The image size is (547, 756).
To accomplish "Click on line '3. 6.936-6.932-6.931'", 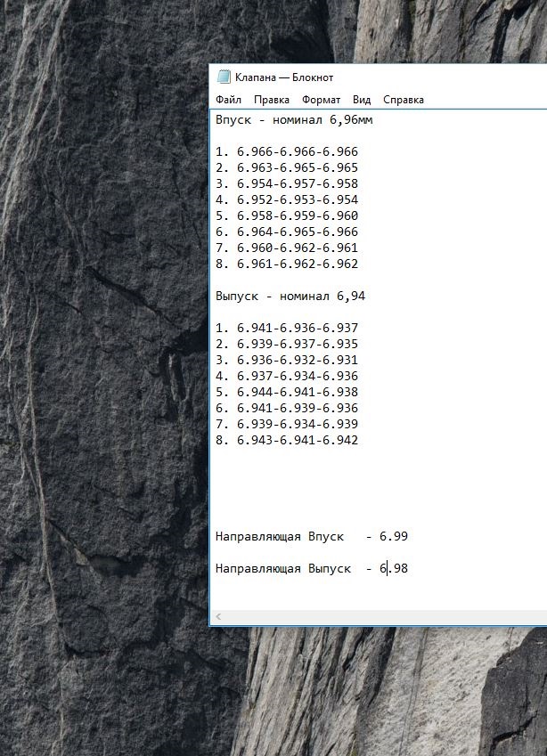I will (x=287, y=360).
